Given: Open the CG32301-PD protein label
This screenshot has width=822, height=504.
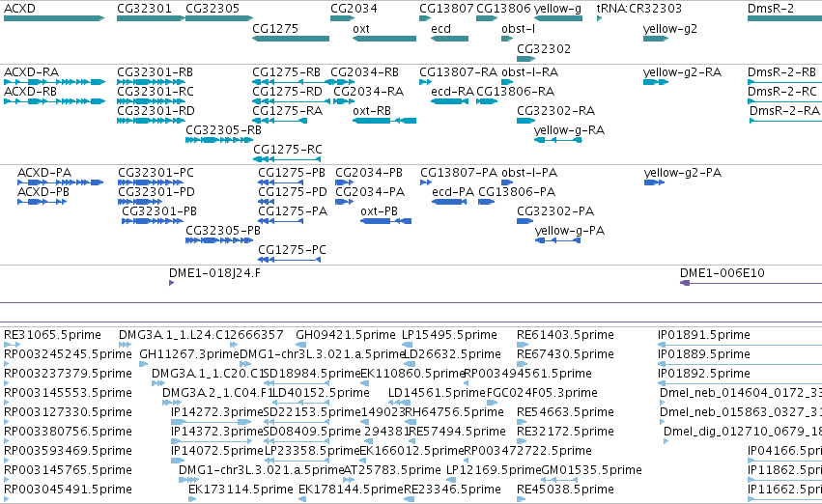Looking at the screenshot, I should (x=156, y=192).
